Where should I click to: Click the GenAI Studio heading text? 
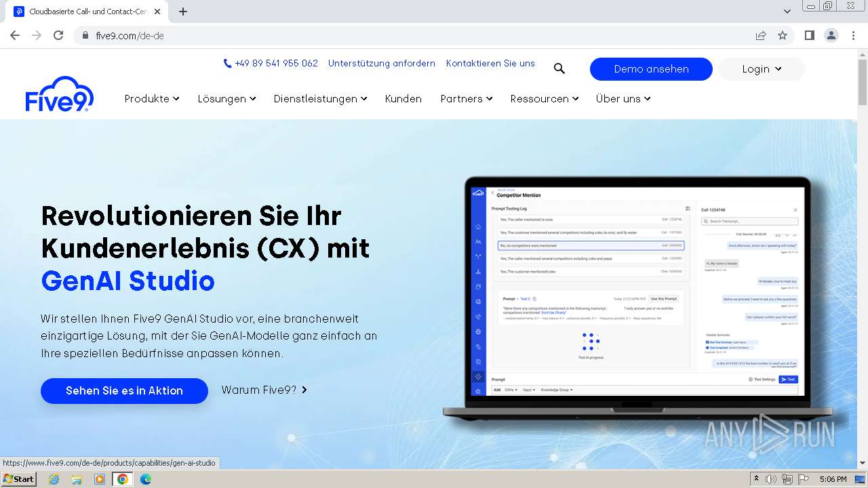[128, 281]
